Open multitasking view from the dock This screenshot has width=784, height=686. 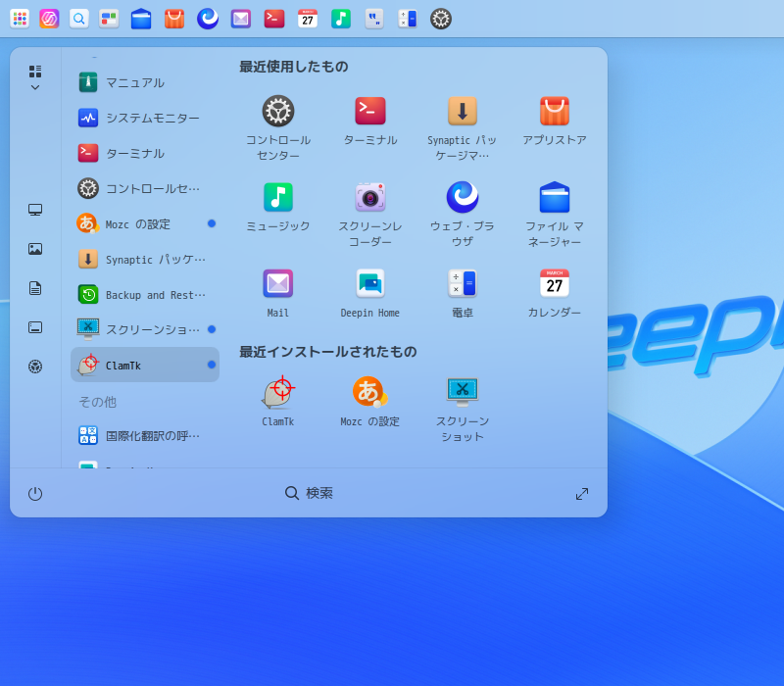pyautogui.click(x=109, y=19)
